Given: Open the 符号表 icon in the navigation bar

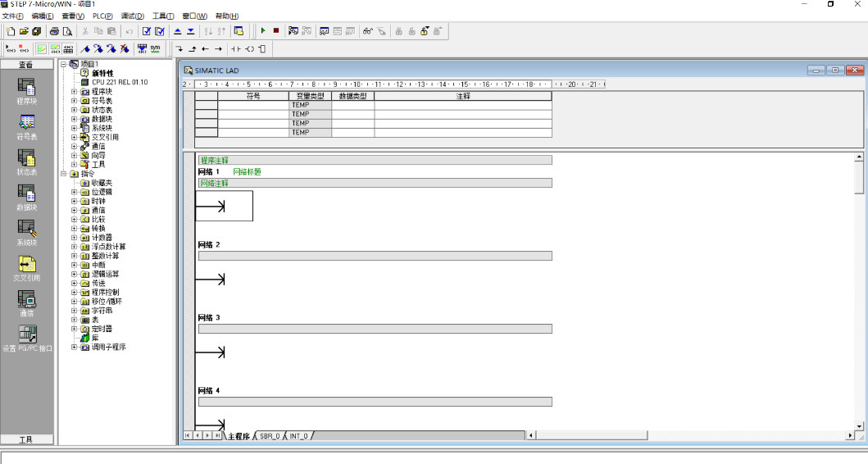Looking at the screenshot, I should 27,126.
